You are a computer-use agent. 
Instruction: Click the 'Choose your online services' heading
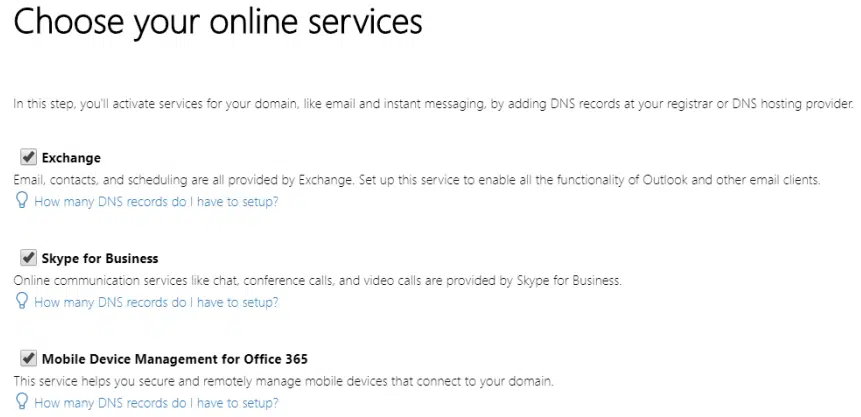coord(217,24)
